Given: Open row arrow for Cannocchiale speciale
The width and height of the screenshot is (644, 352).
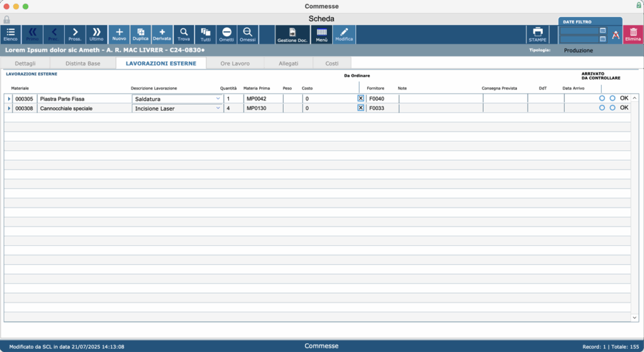Looking at the screenshot, I should 9,108.
